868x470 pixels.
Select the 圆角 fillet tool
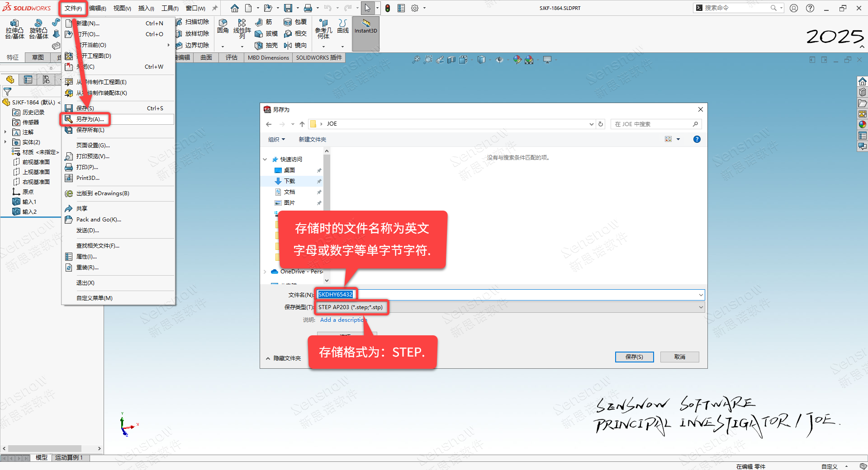coord(223,26)
